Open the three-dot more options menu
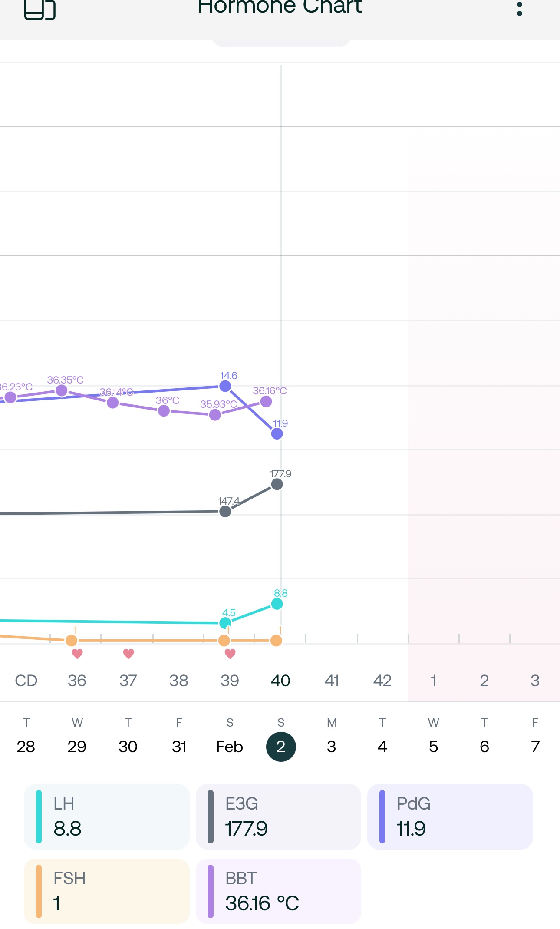Screen dimensions: 560x929 tap(519, 8)
